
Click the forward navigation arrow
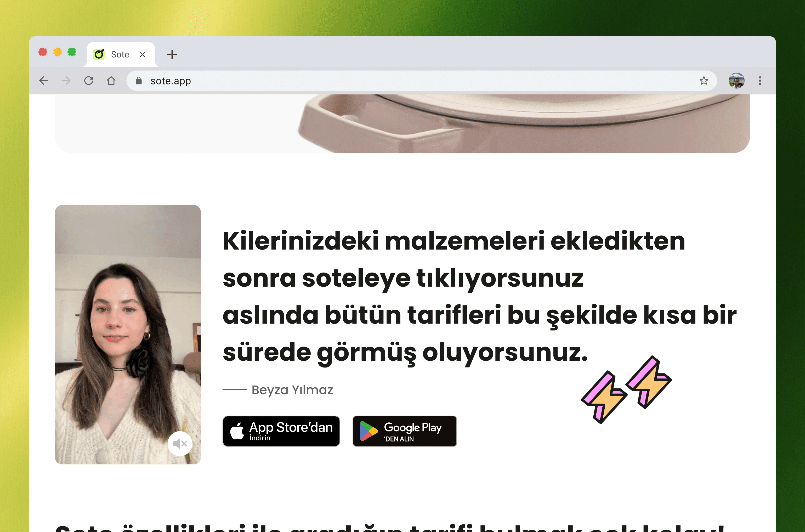tap(66, 81)
